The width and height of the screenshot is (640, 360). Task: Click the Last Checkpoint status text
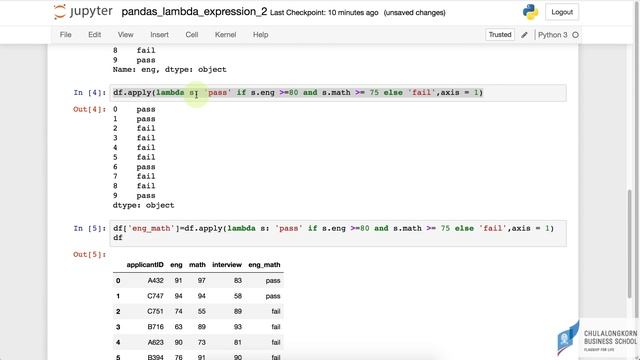click(x=324, y=13)
